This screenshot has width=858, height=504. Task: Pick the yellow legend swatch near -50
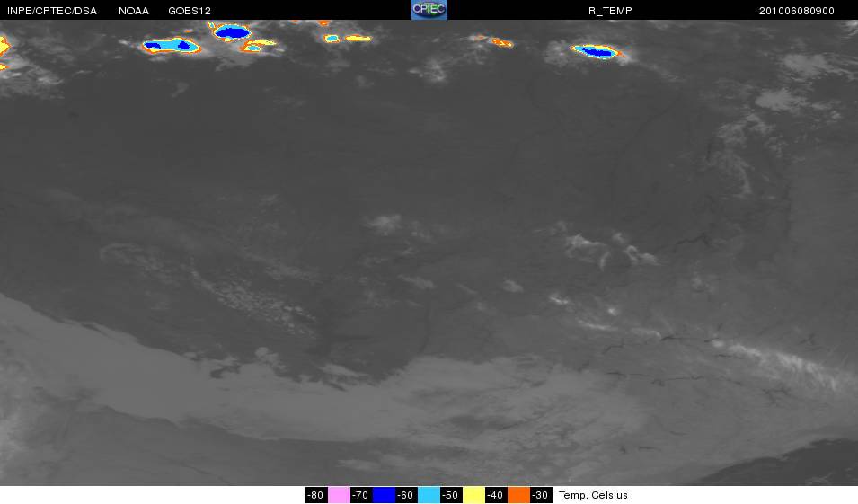(473, 495)
